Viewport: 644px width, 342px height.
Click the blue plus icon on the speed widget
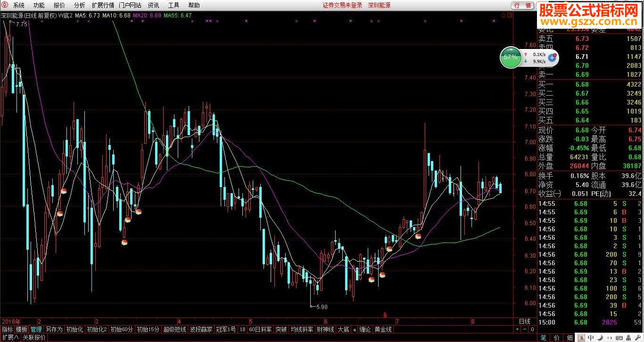[x=552, y=58]
